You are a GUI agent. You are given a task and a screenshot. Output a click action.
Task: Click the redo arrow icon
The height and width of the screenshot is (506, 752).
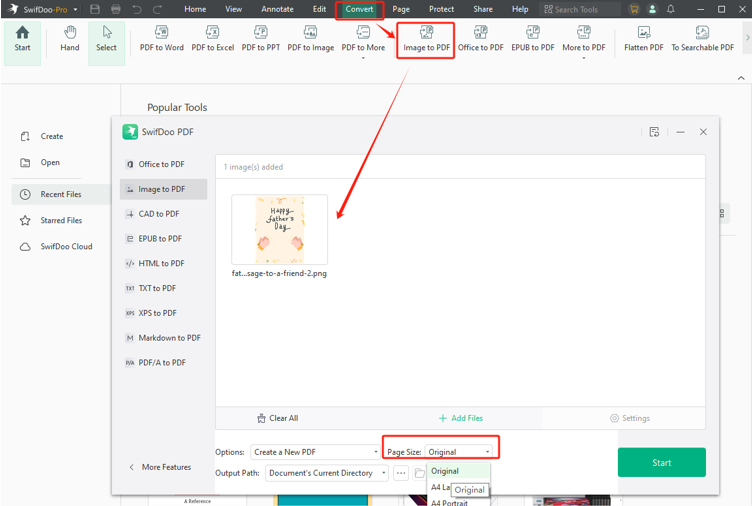pos(157,9)
